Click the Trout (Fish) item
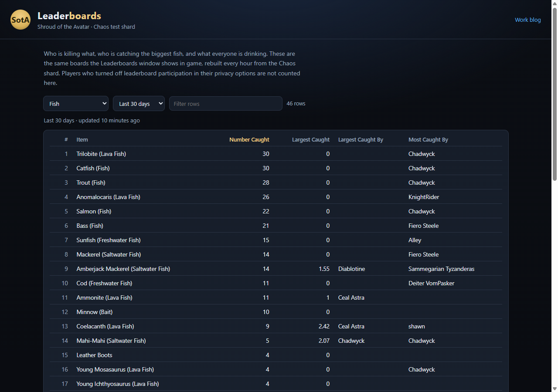 (x=91, y=182)
